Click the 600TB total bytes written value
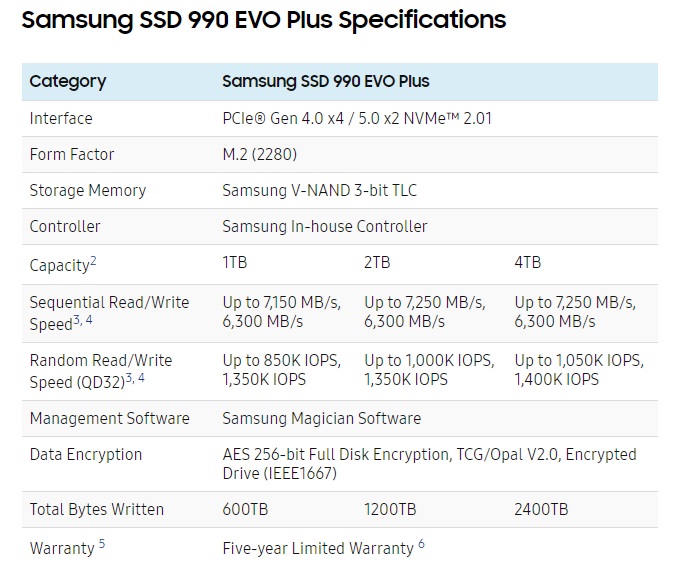Screen dimensions: 683x568 (246, 510)
